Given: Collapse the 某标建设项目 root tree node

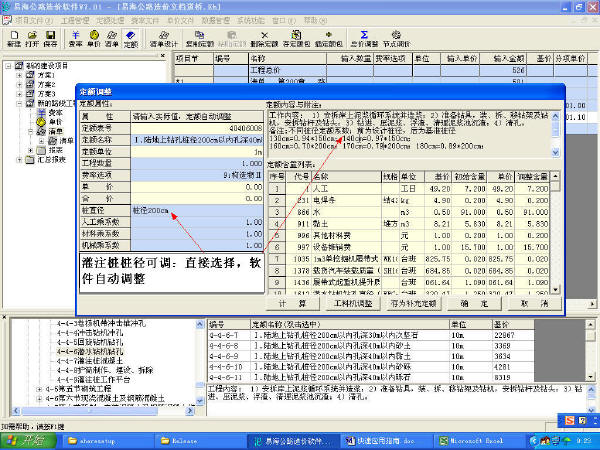Looking at the screenshot, I should click(9, 66).
